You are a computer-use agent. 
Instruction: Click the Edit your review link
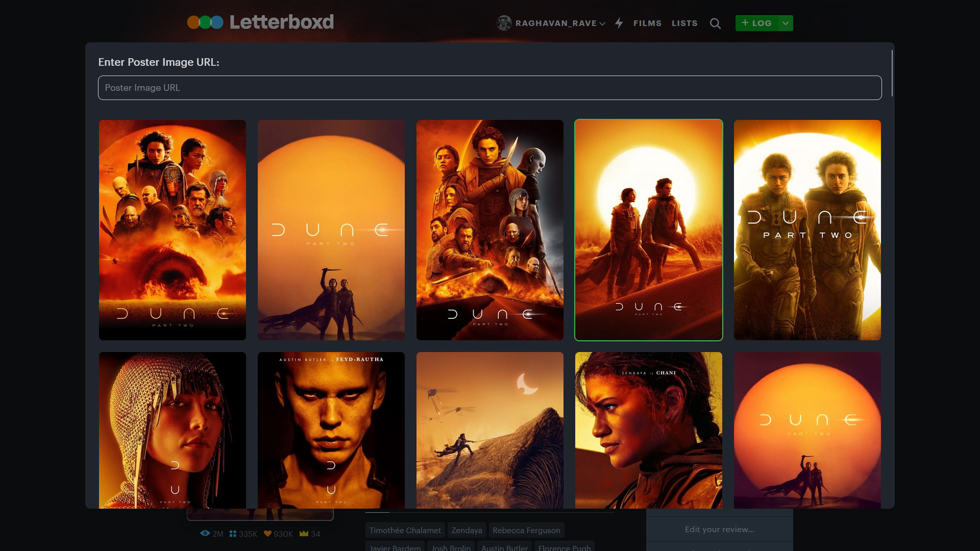click(719, 529)
